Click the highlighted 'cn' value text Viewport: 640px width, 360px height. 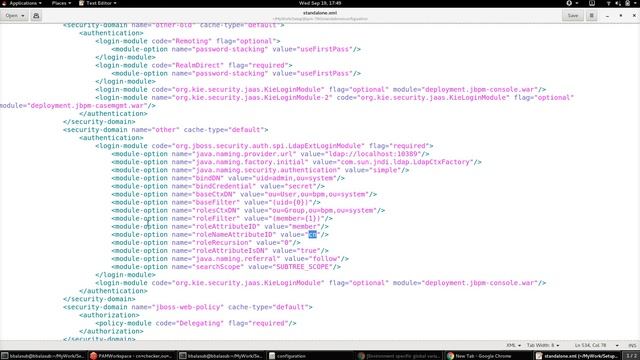[x=312, y=234]
